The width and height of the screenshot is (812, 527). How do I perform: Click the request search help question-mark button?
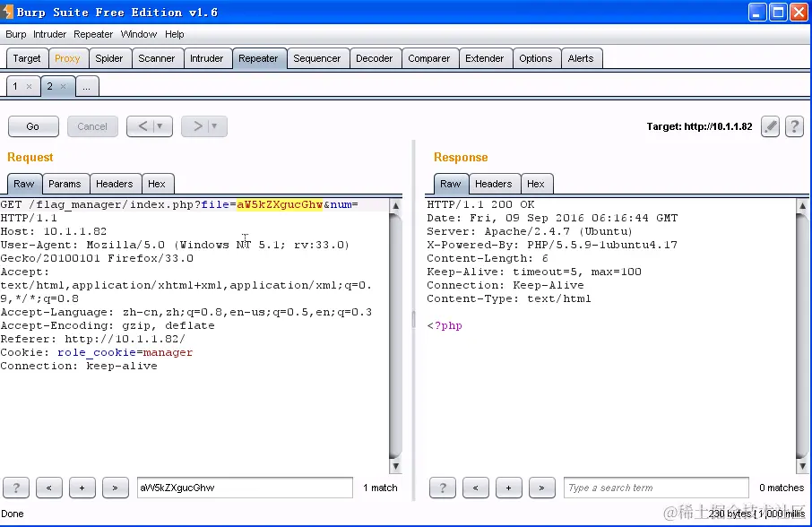pyautogui.click(x=16, y=488)
